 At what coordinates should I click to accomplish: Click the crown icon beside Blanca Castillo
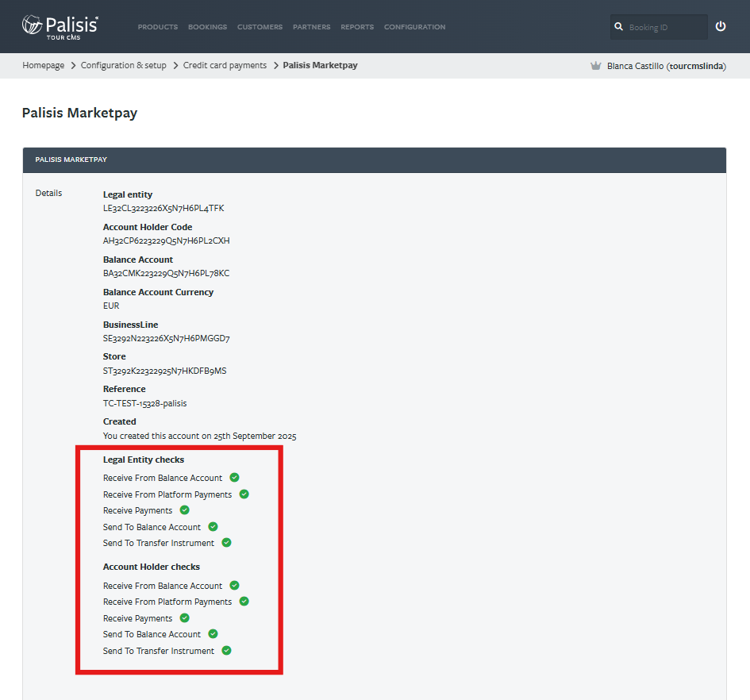(595, 66)
